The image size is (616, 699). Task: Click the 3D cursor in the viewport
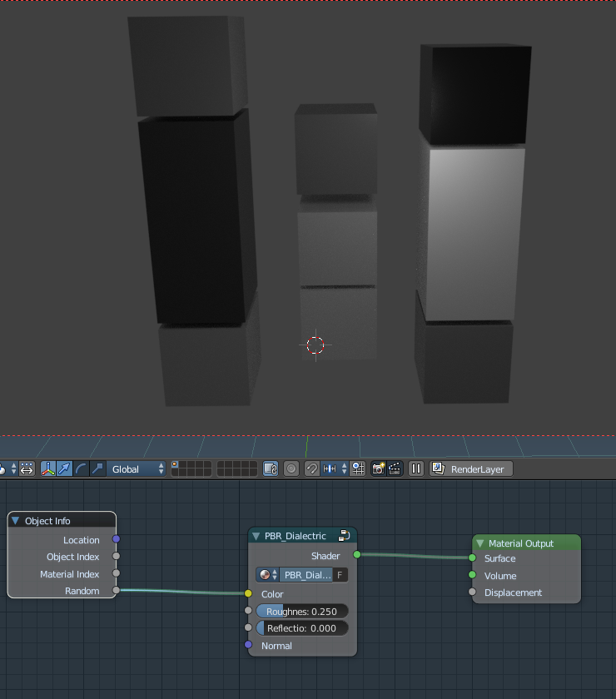[315, 345]
